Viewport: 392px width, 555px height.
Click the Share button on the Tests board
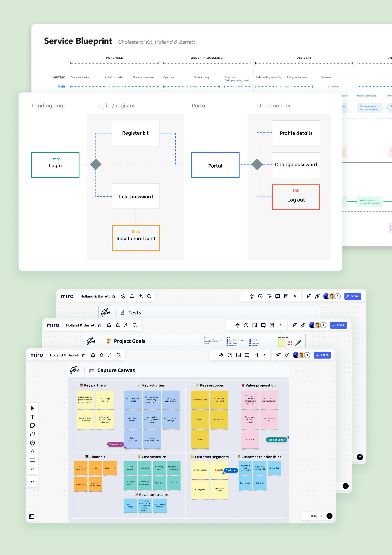click(x=353, y=296)
